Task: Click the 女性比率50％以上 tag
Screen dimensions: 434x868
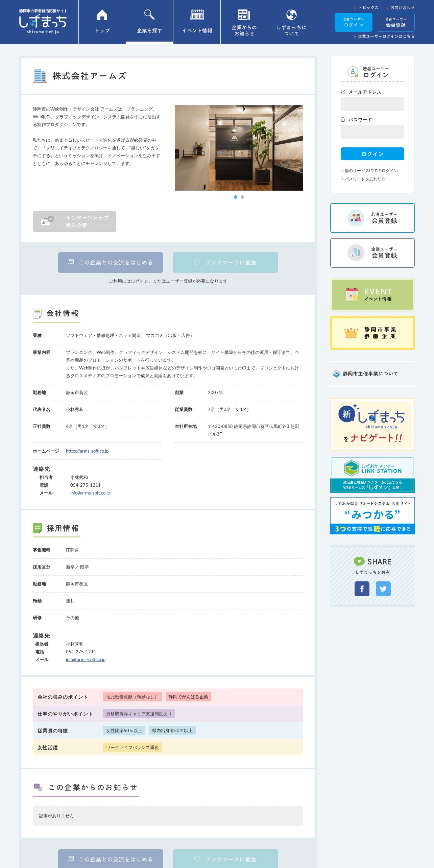Action: pos(124,730)
